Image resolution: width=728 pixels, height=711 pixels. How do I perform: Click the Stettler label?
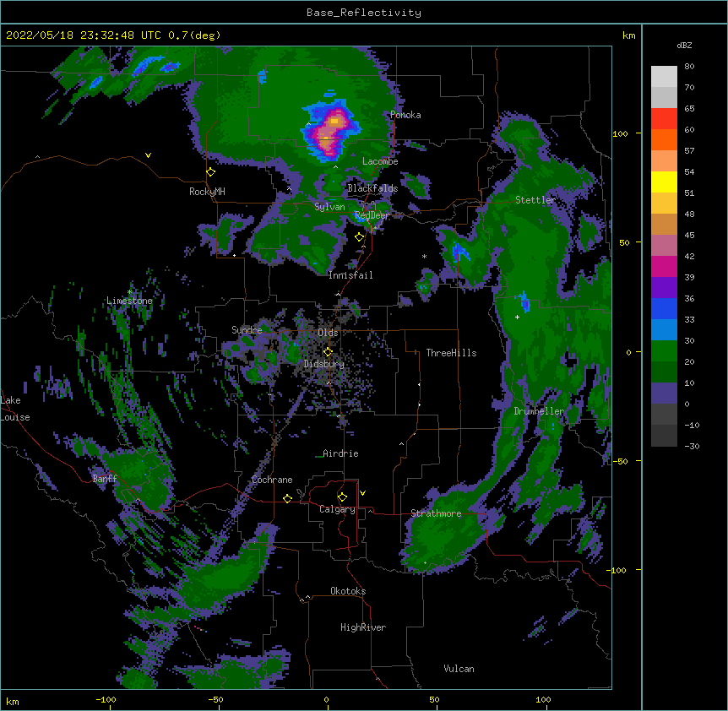535,200
